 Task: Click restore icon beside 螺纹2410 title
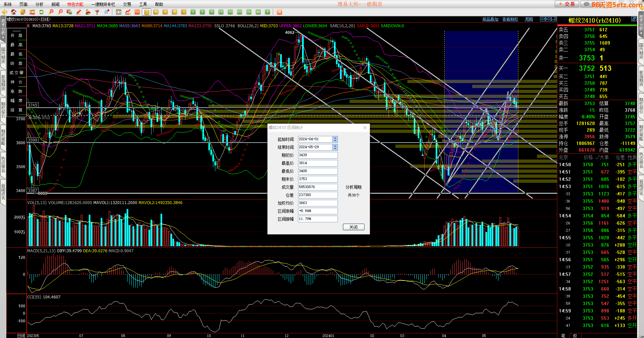(634, 19)
